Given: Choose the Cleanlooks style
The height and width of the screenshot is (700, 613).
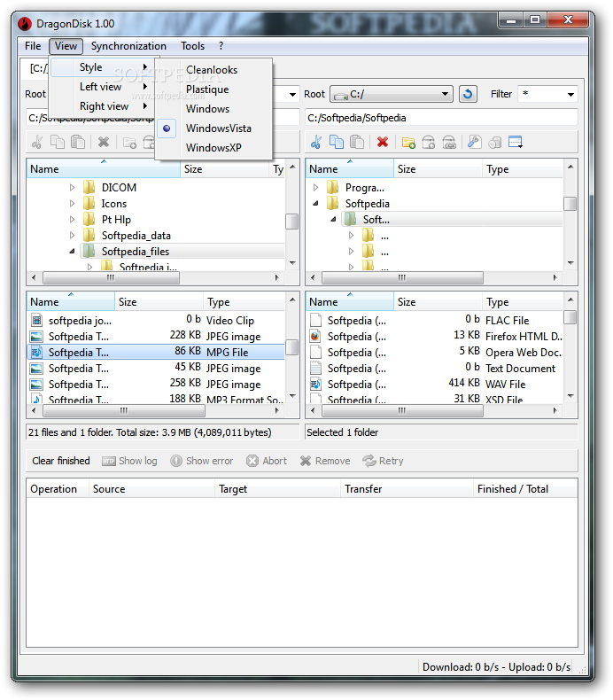Looking at the screenshot, I should (x=212, y=70).
